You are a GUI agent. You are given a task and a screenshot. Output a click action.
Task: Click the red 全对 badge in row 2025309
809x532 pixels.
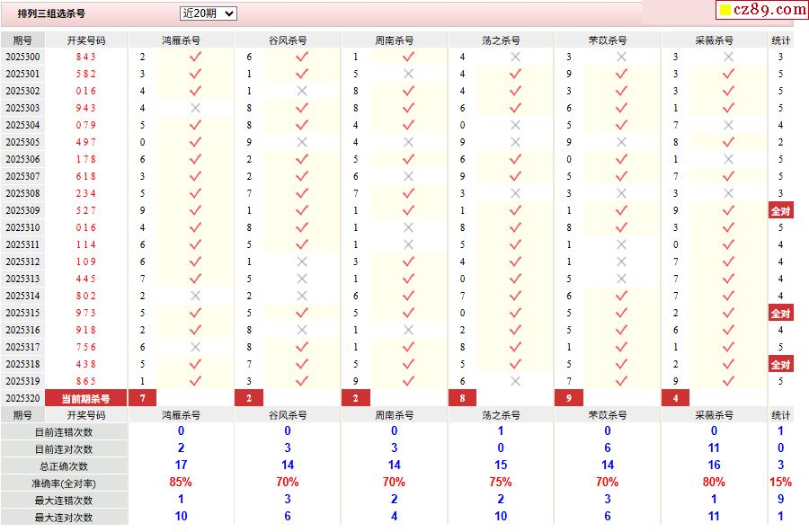click(780, 211)
